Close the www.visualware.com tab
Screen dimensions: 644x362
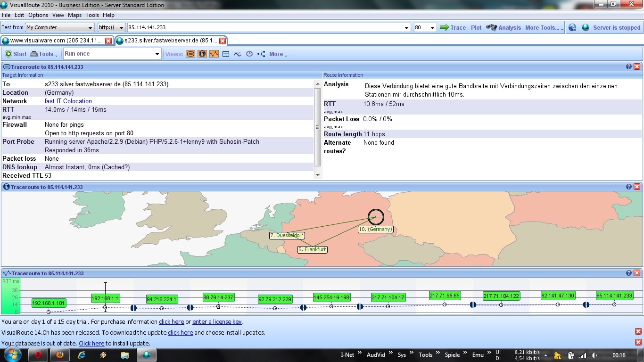108,41
